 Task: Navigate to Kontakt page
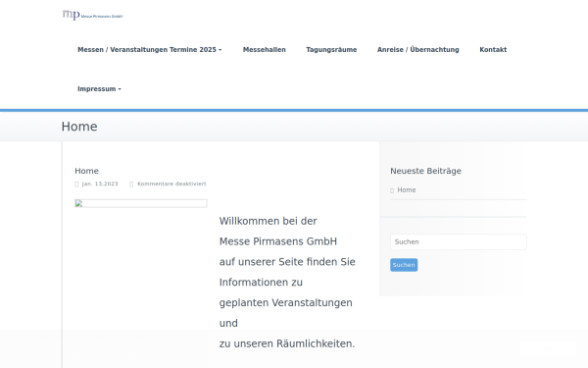(493, 50)
